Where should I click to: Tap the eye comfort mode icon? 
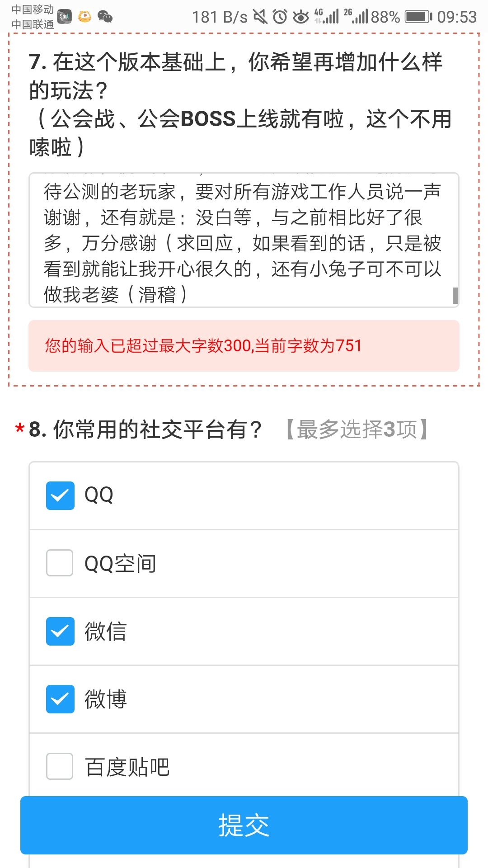(x=301, y=17)
